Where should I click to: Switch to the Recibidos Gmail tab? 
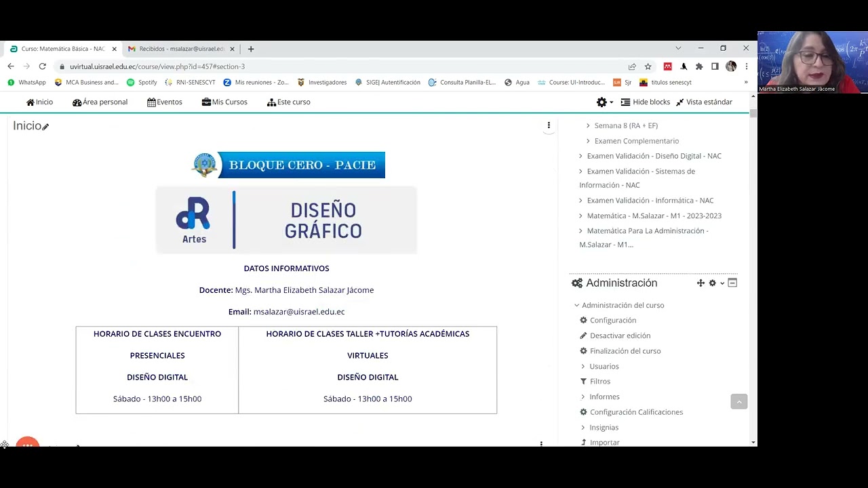(181, 49)
